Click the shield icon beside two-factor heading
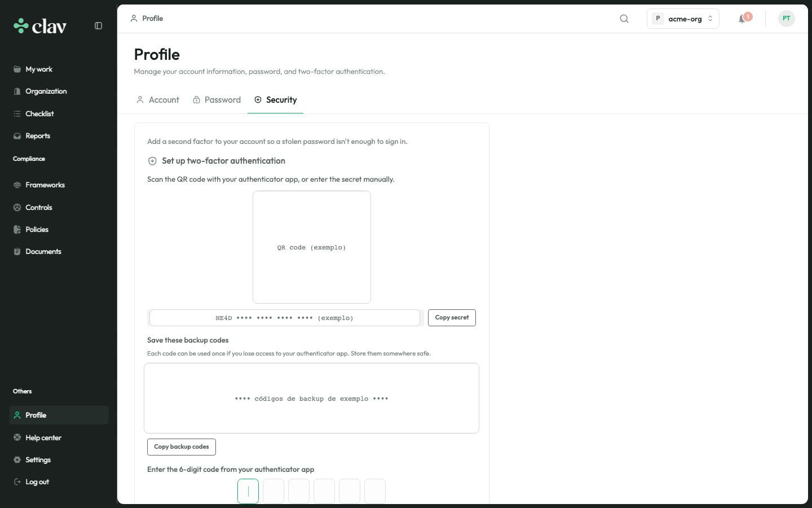The image size is (812, 508). tap(152, 161)
